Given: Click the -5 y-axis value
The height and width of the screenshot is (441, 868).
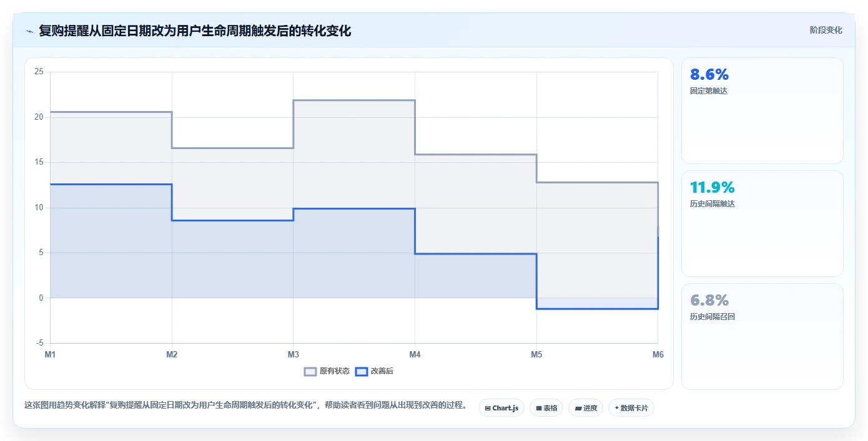Looking at the screenshot, I should [40, 343].
